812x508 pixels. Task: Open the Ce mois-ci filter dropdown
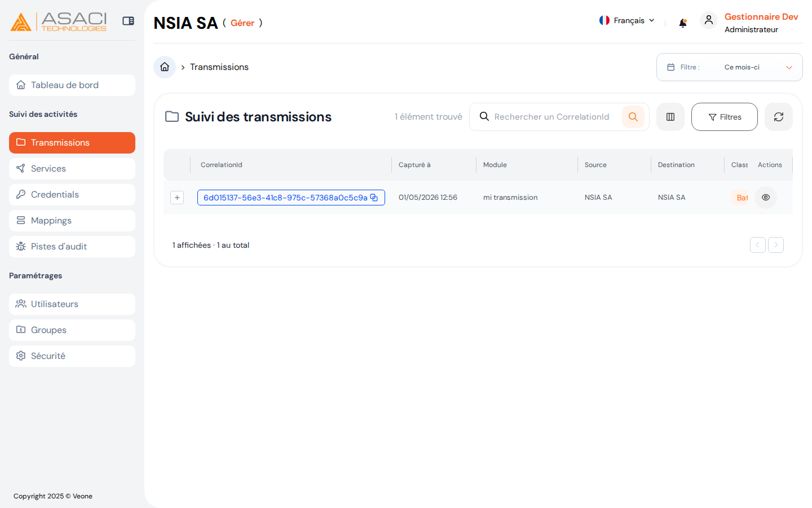pyautogui.click(x=730, y=67)
